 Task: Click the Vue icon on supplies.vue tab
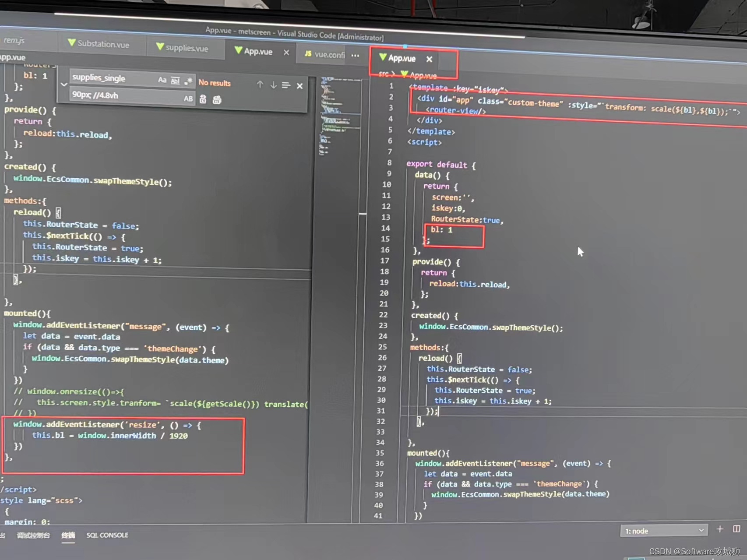point(160,46)
